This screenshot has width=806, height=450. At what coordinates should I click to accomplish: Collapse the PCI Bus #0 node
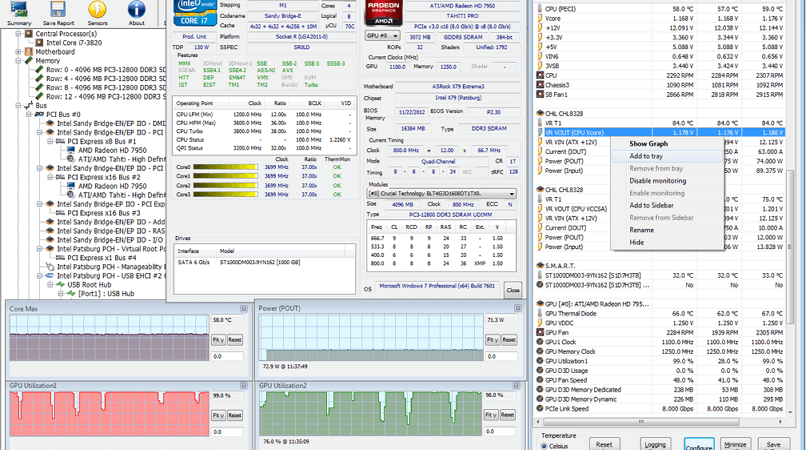click(x=29, y=114)
